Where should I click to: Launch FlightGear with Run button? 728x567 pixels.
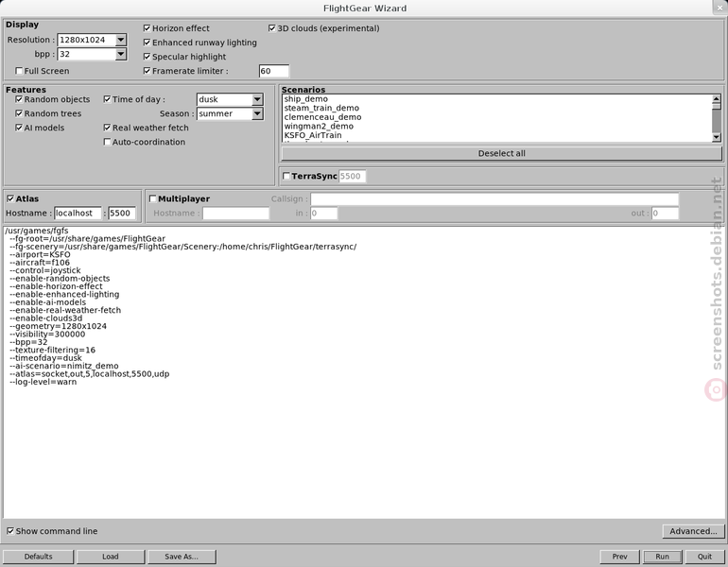pos(663,557)
